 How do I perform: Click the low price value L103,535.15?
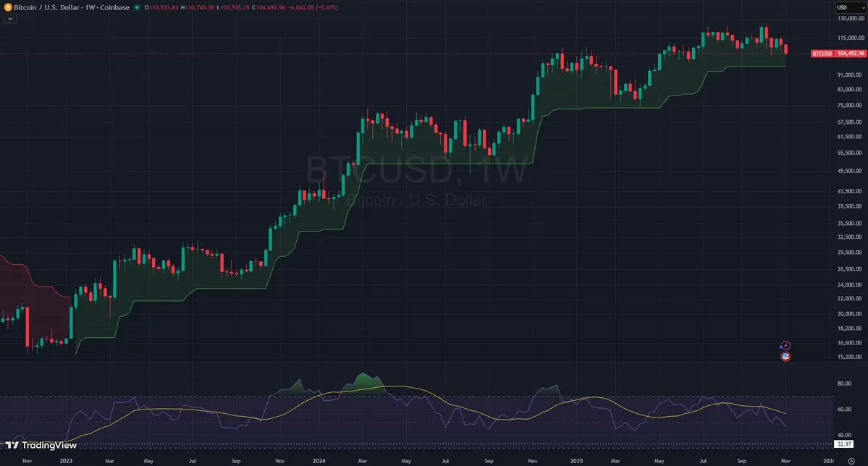(233, 7)
